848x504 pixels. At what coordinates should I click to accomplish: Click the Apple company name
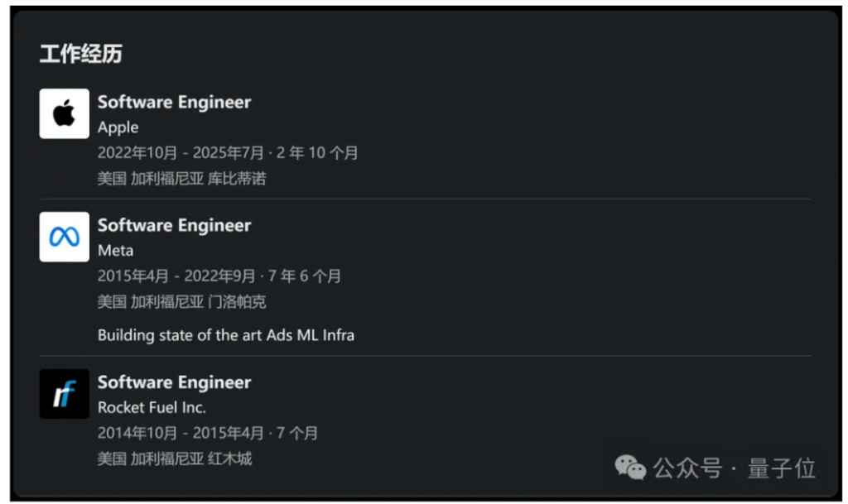click(x=118, y=127)
